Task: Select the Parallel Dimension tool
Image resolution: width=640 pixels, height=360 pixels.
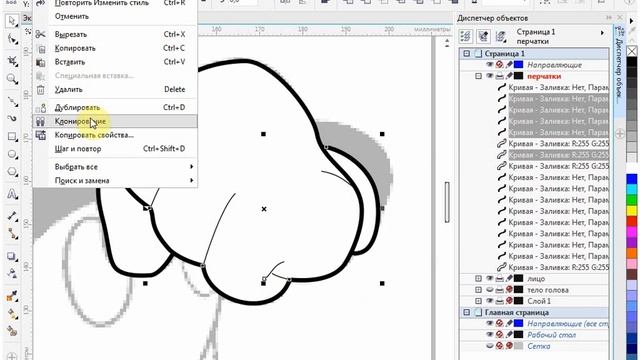Action: (12, 216)
